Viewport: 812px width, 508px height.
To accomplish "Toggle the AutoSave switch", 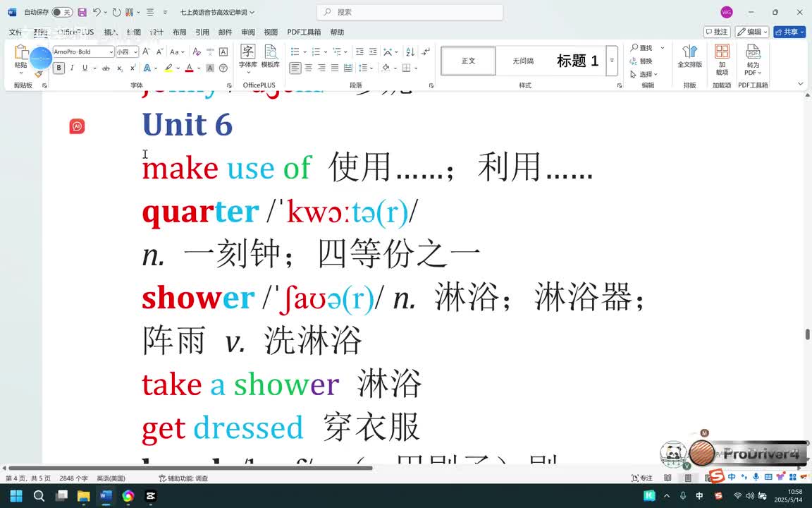I will click(62, 12).
